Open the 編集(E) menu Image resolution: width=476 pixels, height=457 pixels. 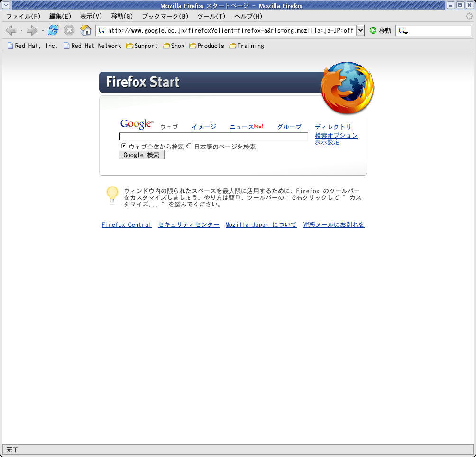click(x=60, y=17)
